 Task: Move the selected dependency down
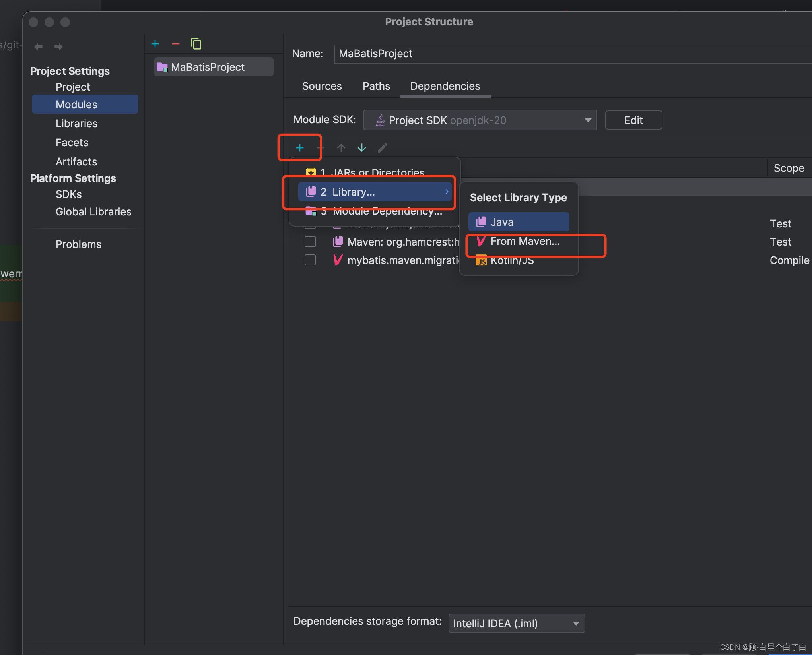click(x=361, y=147)
